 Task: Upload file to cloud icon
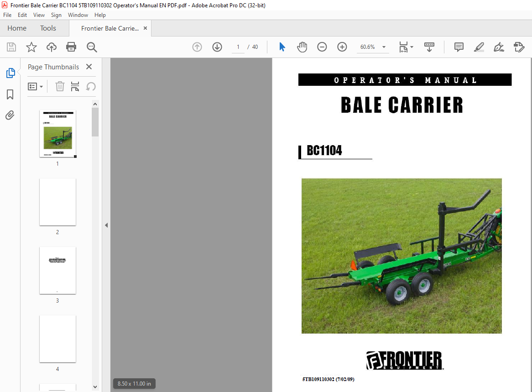[52, 47]
